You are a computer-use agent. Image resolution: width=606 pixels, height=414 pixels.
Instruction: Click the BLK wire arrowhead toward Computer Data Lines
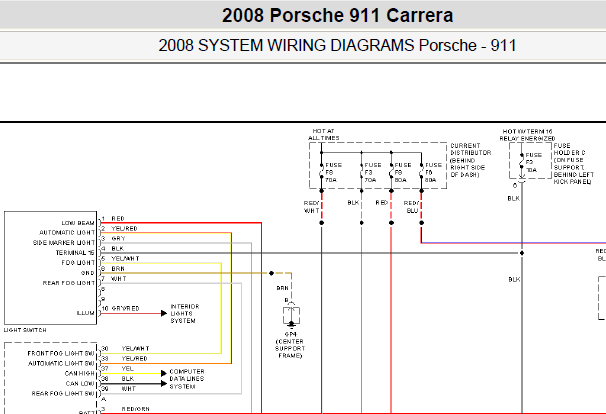tap(164, 383)
